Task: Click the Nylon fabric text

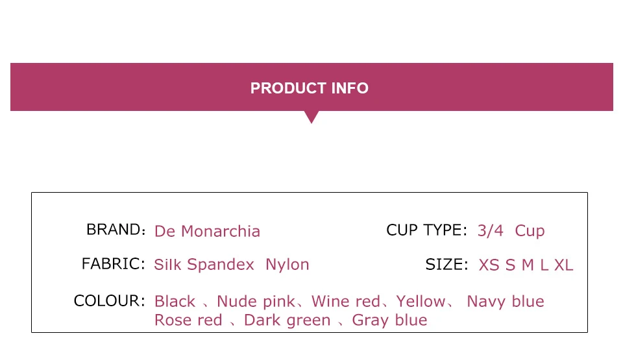Action: tap(287, 265)
